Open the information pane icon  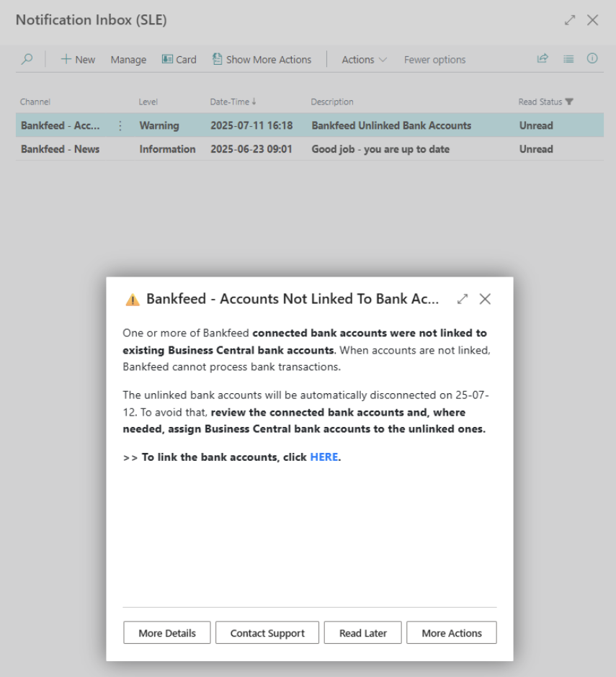click(x=592, y=58)
